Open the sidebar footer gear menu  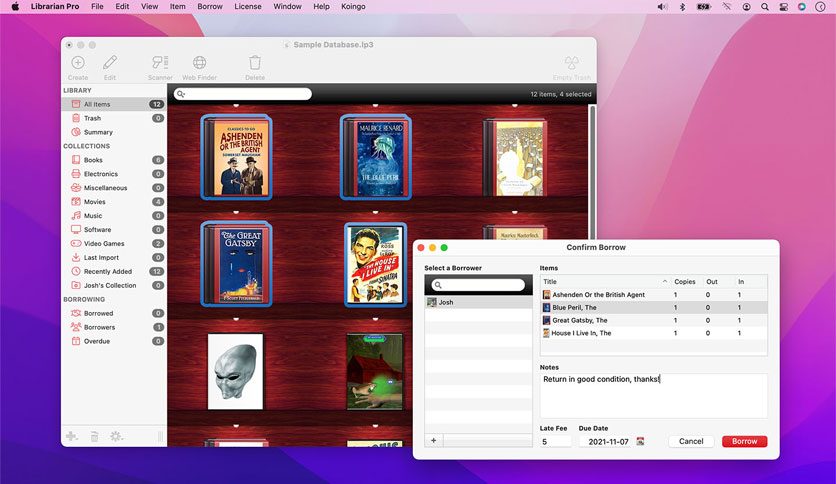(x=116, y=436)
